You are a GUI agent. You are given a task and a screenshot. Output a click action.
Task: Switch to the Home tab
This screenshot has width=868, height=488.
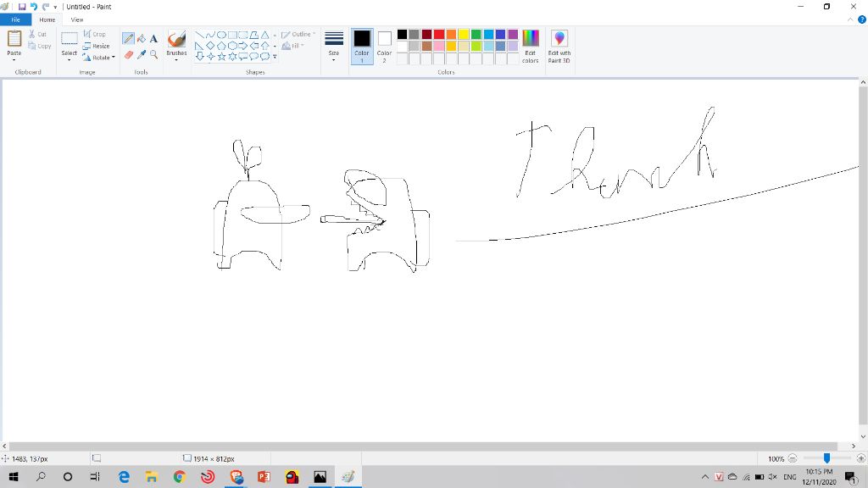click(47, 19)
